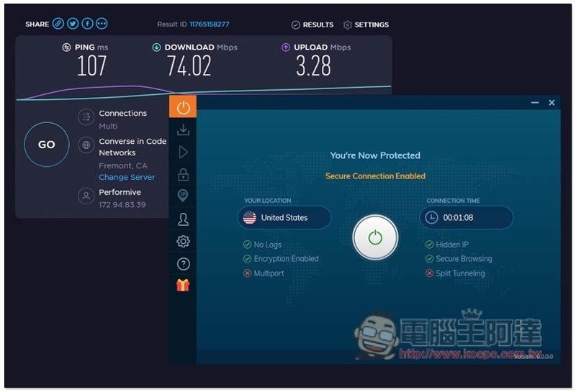576x392 pixels.
Task: Select the streaming play icon in sidebar
Action: pyautogui.click(x=183, y=152)
